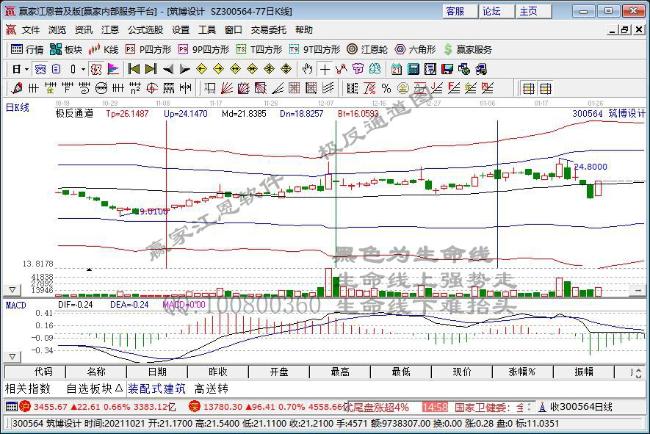Open the 资讯 menu
650x434 pixels.
coord(83,30)
